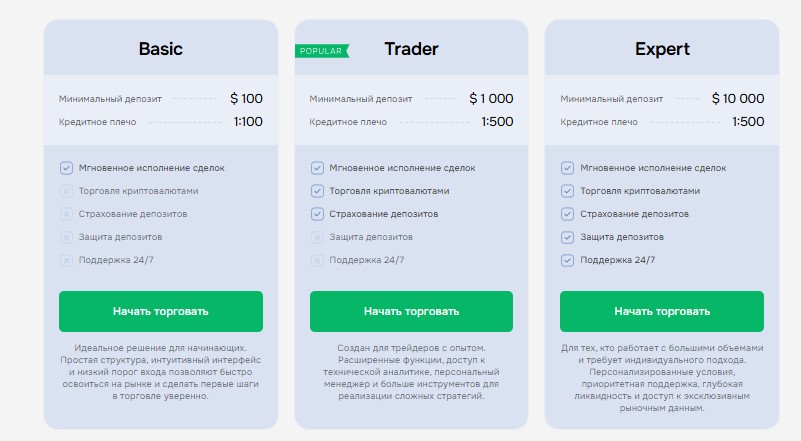
Task: Click the green POPULAR badge
Action: [x=321, y=50]
